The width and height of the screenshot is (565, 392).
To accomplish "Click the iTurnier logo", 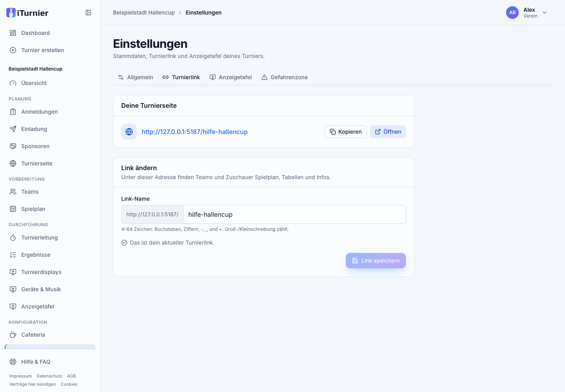I will point(27,13).
